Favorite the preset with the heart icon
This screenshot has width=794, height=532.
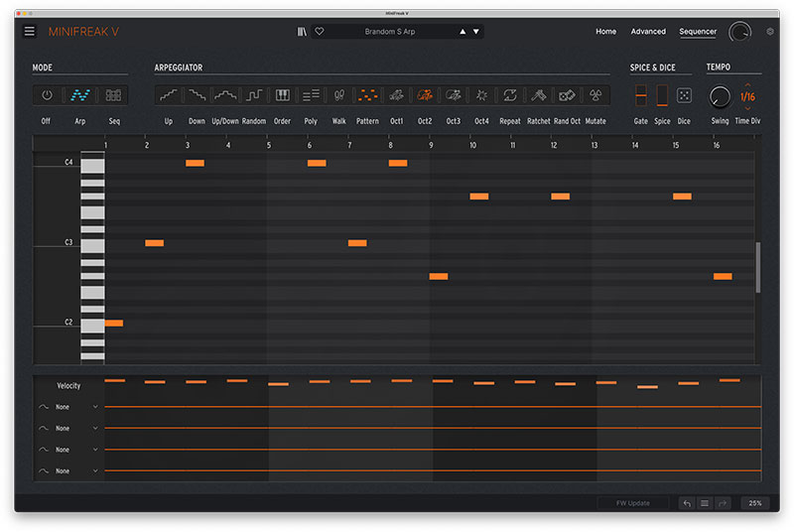click(320, 32)
